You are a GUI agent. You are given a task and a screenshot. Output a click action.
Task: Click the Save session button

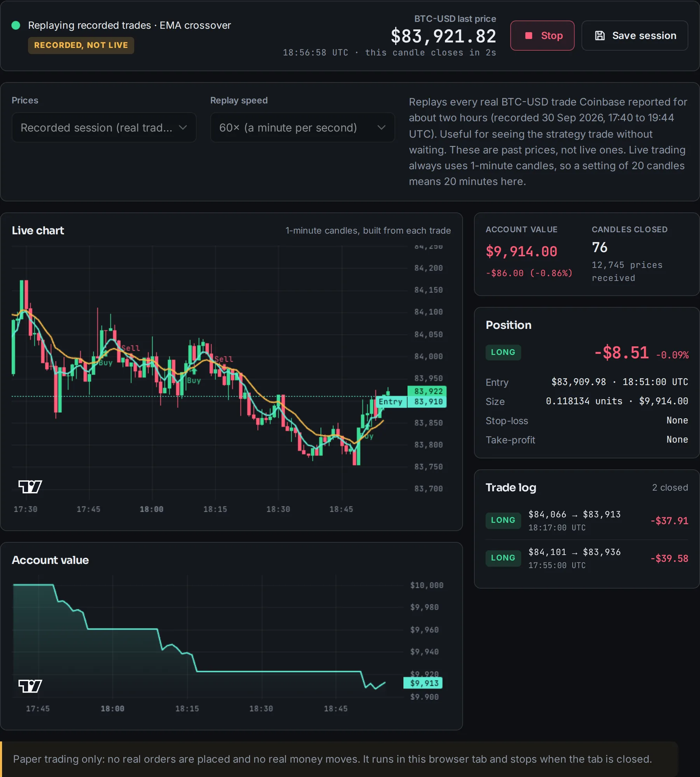pyautogui.click(x=635, y=35)
